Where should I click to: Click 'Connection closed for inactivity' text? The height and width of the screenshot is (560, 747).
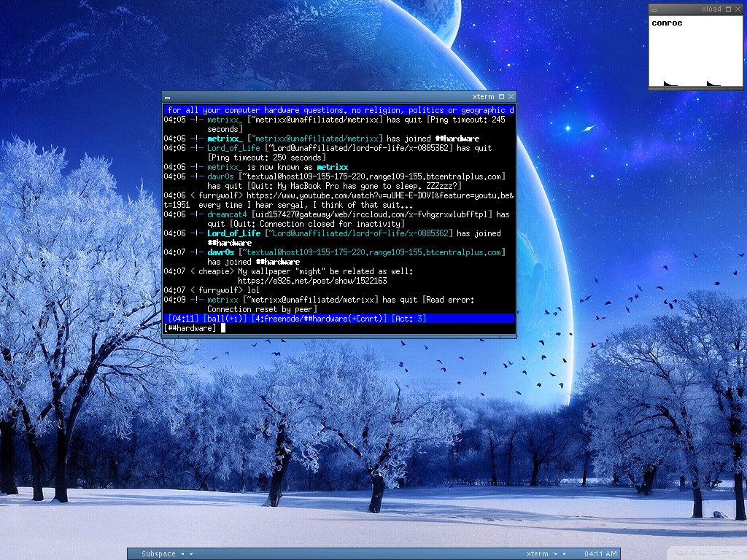coord(330,224)
